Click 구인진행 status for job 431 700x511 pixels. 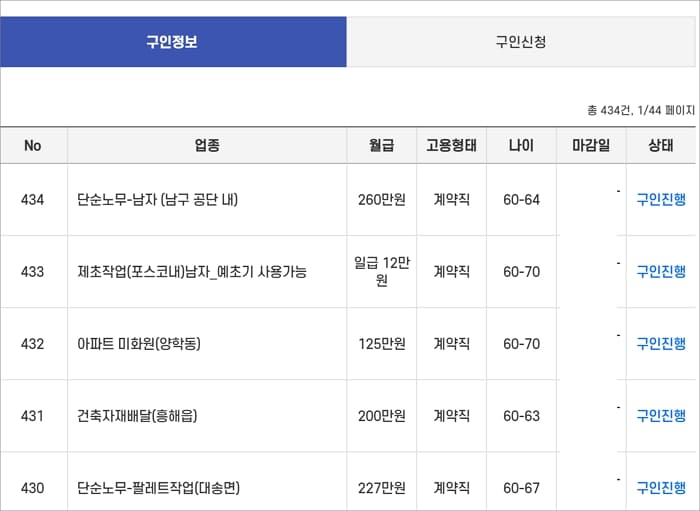click(x=661, y=415)
